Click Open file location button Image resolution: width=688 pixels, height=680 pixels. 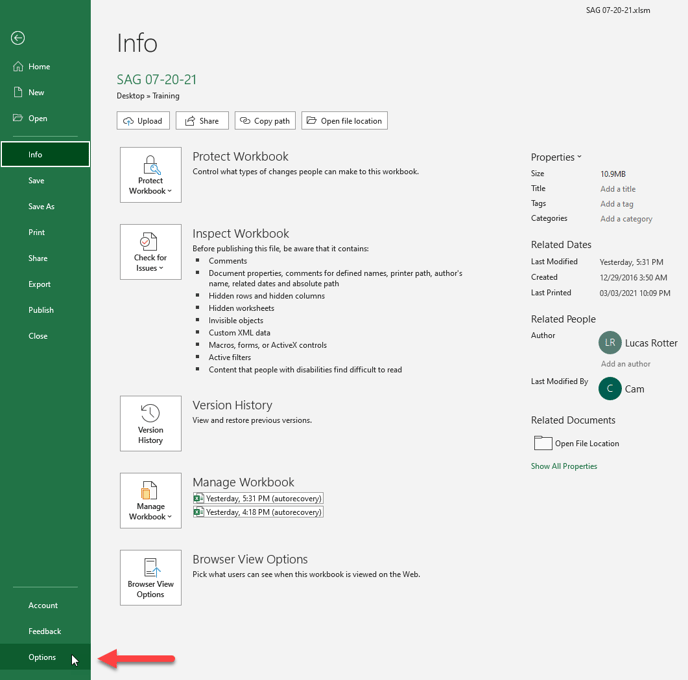tap(344, 121)
